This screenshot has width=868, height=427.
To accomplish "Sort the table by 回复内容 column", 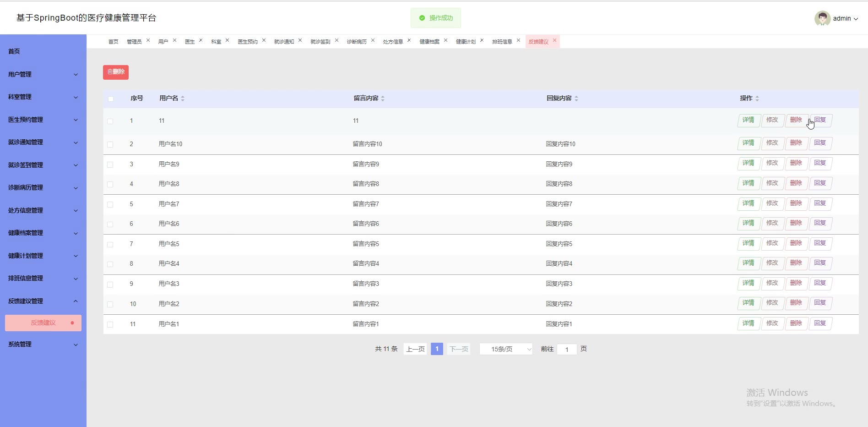I will pyautogui.click(x=576, y=99).
